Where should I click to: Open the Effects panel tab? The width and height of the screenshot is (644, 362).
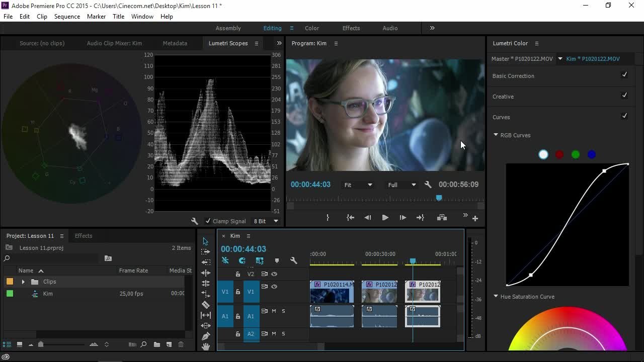click(x=84, y=236)
